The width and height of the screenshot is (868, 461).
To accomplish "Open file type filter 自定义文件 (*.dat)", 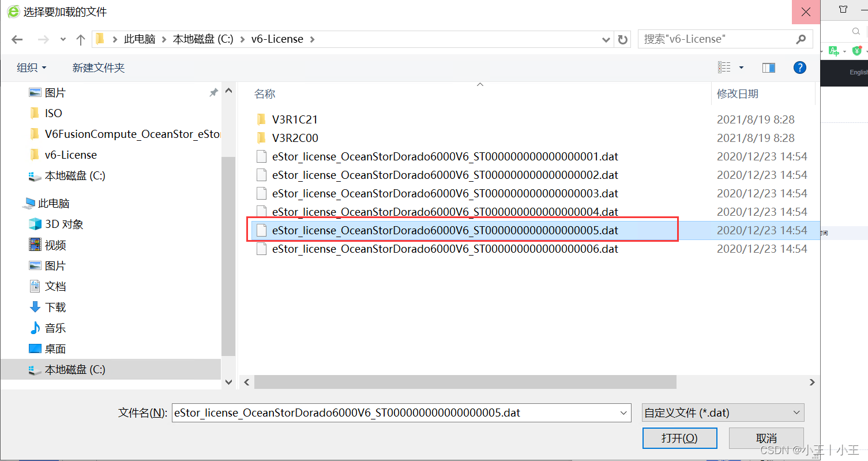I will tap(723, 413).
